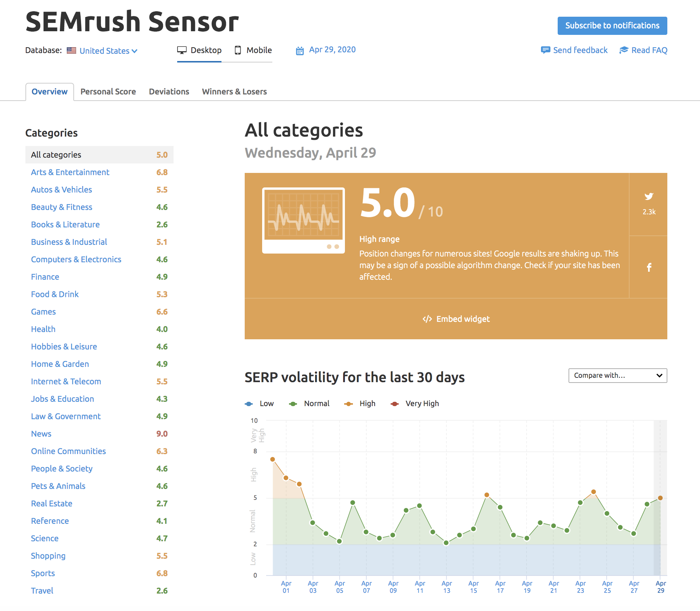Click the US flag database icon
700x611 pixels.
(72, 50)
